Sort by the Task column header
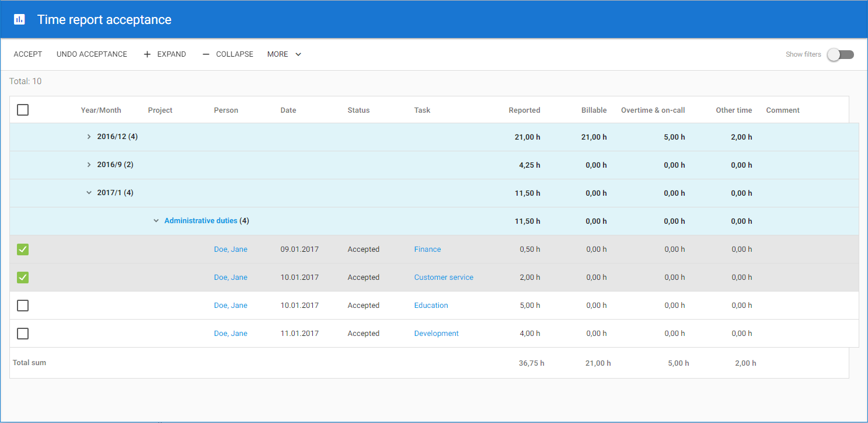The width and height of the screenshot is (868, 423). 422,110
